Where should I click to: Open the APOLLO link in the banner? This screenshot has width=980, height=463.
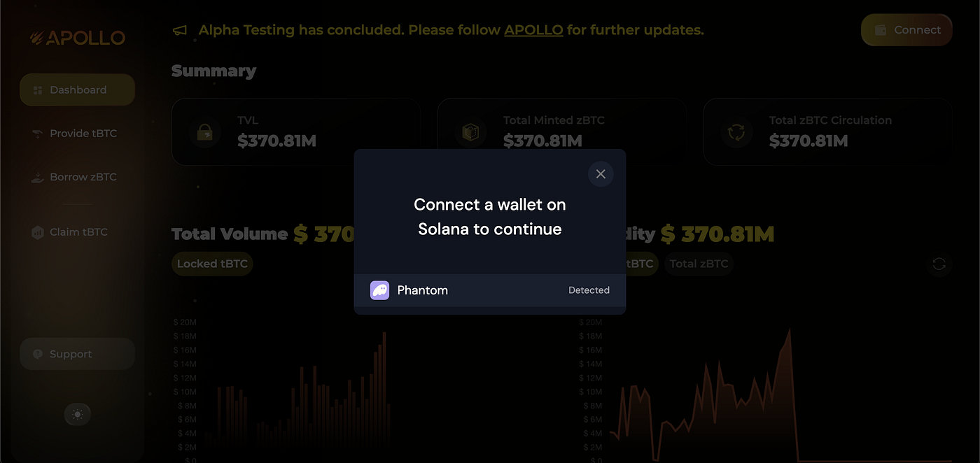click(533, 30)
